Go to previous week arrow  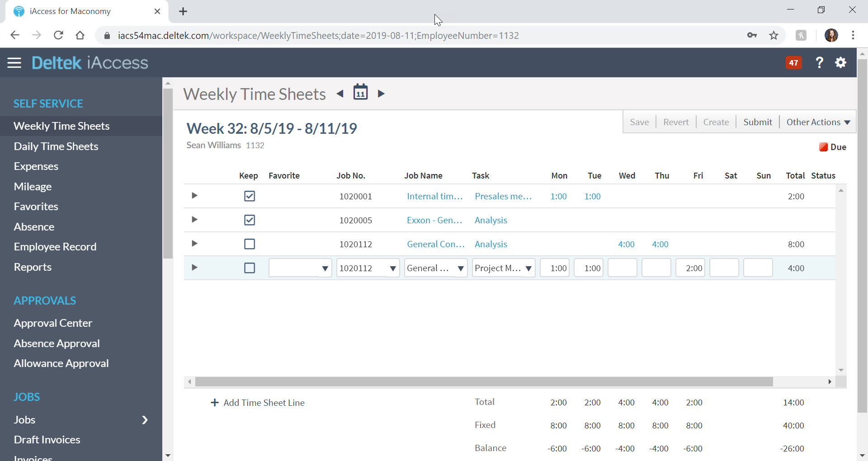click(x=340, y=94)
